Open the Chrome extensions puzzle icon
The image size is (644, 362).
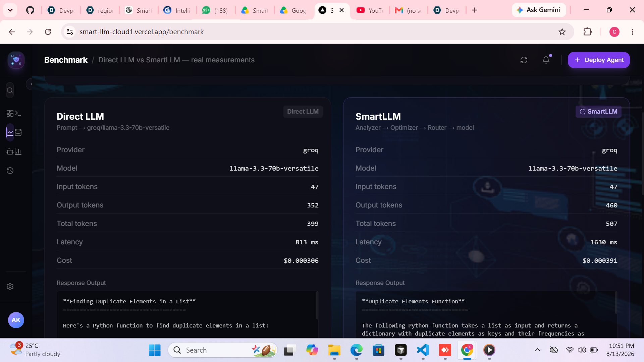588,32
